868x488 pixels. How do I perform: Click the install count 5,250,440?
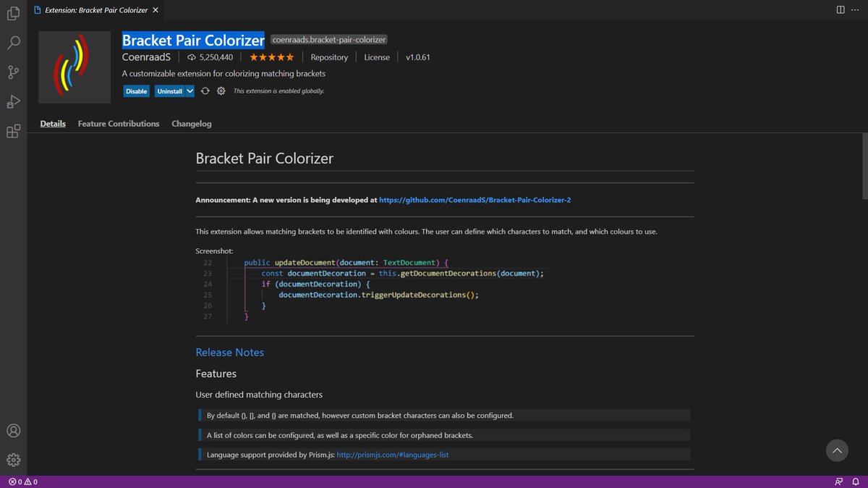(210, 57)
